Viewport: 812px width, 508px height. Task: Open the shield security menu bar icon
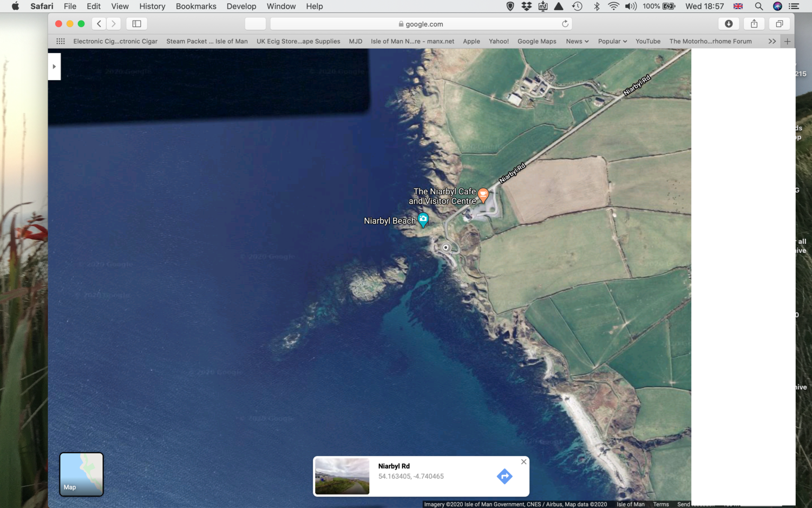tap(510, 6)
